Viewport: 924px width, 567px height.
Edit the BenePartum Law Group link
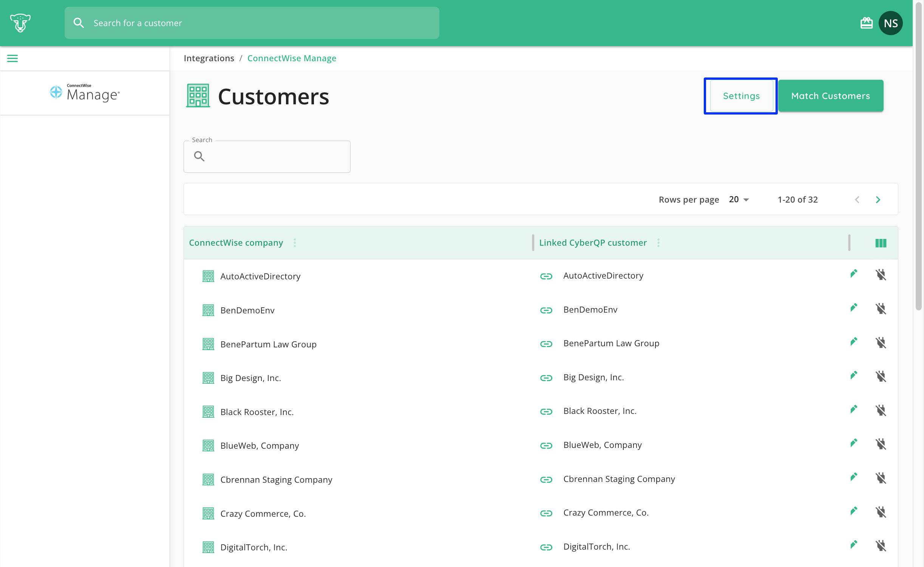[853, 342]
